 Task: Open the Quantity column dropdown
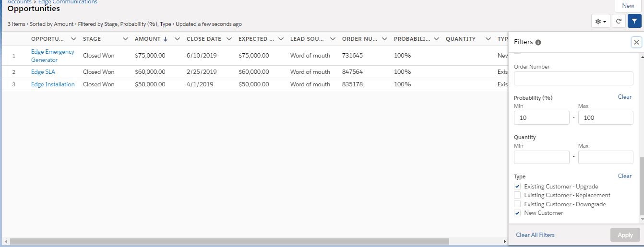point(488,39)
